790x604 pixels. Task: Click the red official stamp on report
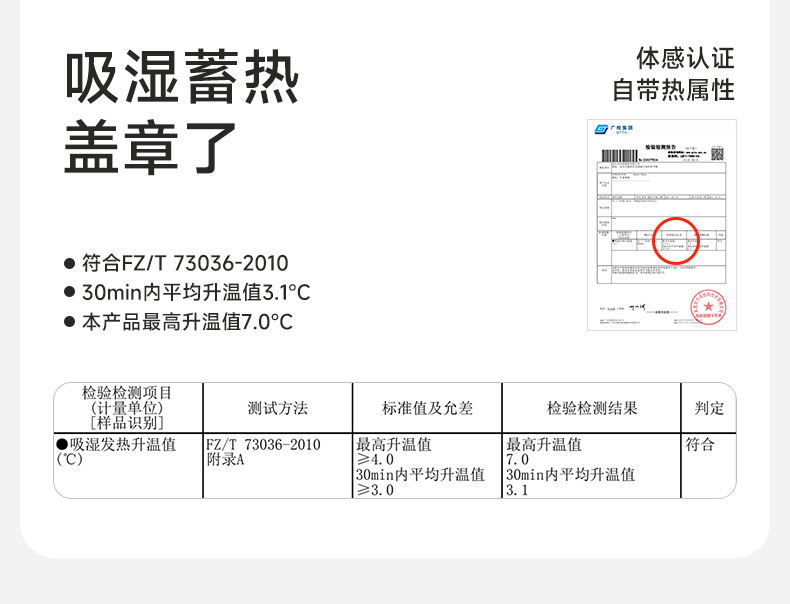coord(708,307)
